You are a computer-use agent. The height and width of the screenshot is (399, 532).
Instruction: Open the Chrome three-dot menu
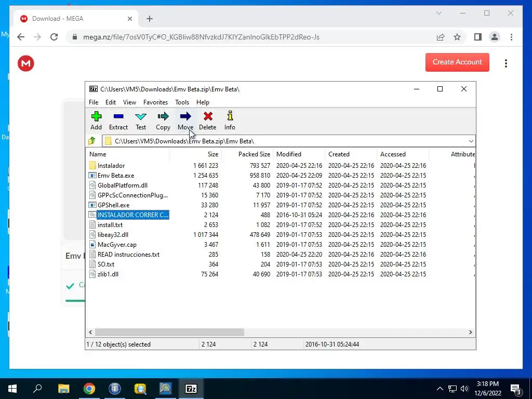point(511,37)
